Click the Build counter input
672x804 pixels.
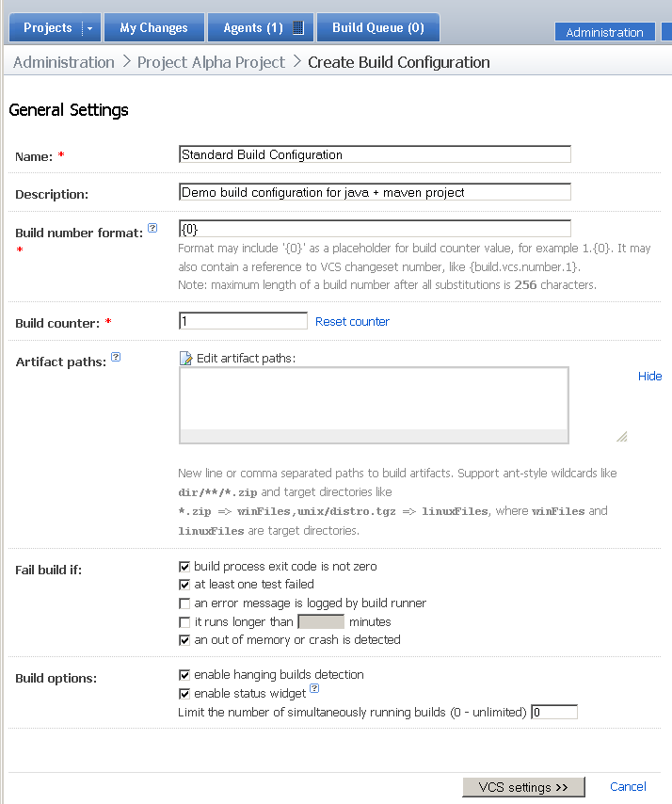tap(243, 321)
